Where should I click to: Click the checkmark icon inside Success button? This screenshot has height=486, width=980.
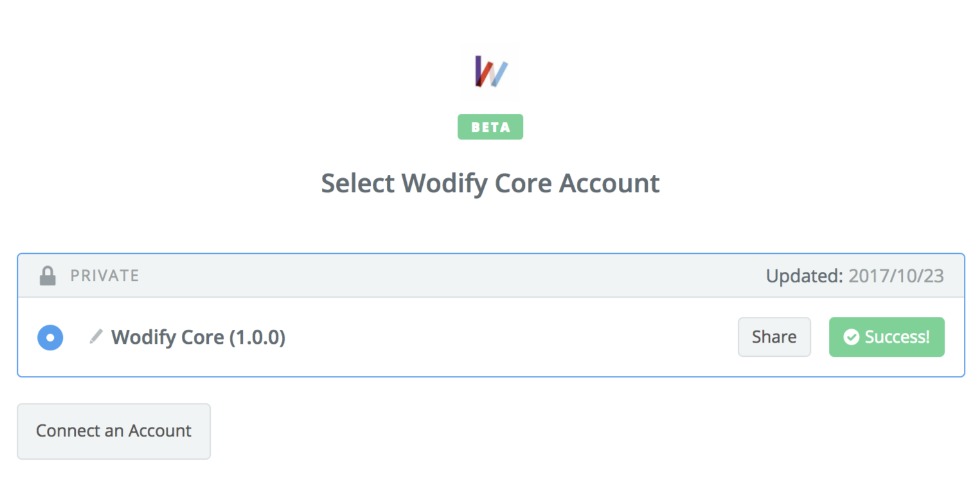851,336
